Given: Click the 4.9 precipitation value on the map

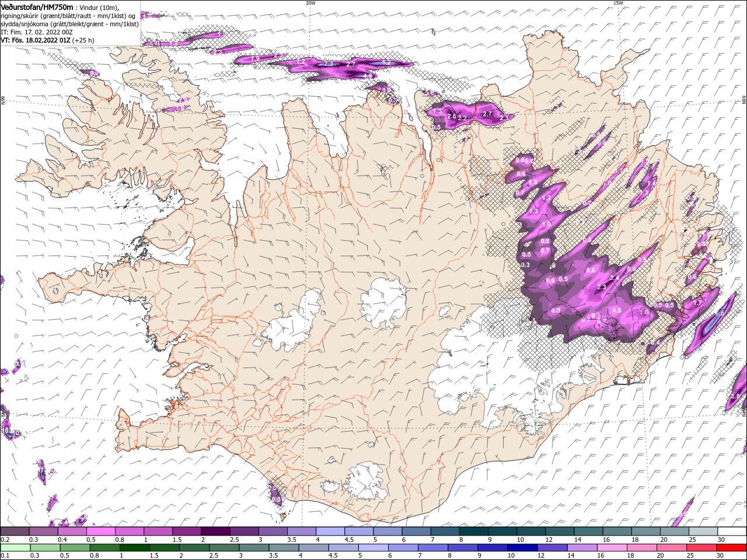Looking at the screenshot, I should click(x=368, y=76).
